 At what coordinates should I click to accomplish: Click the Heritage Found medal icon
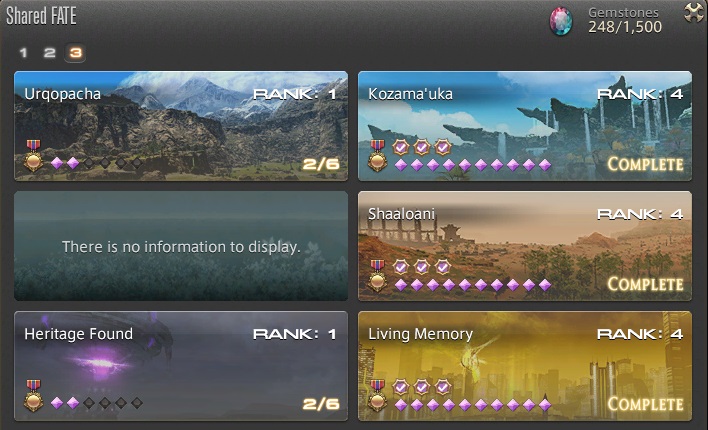tap(33, 395)
